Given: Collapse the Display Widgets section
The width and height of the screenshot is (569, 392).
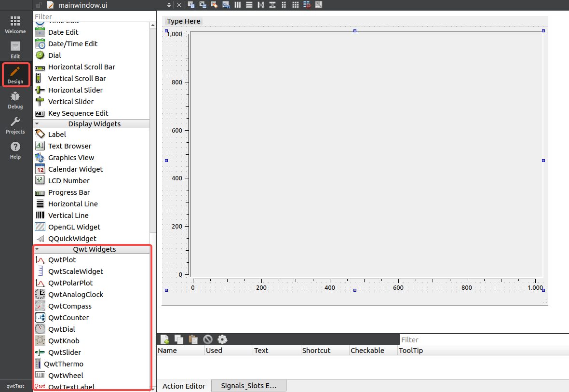Looking at the screenshot, I should point(38,124).
